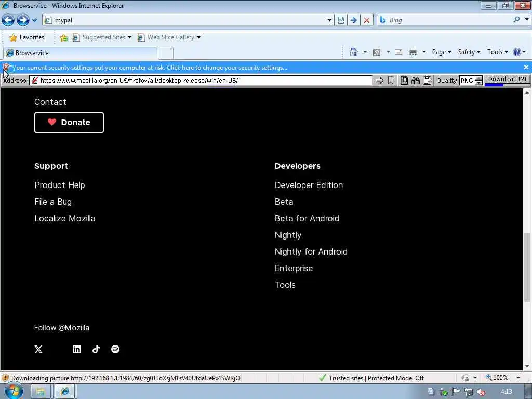The image size is (532, 399).
Task: Open the Enterprise link
Action: coord(294,269)
